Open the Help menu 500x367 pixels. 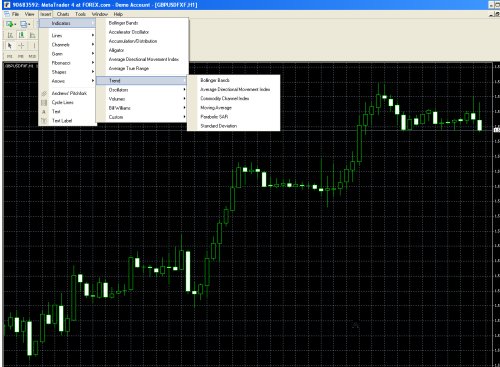point(118,14)
